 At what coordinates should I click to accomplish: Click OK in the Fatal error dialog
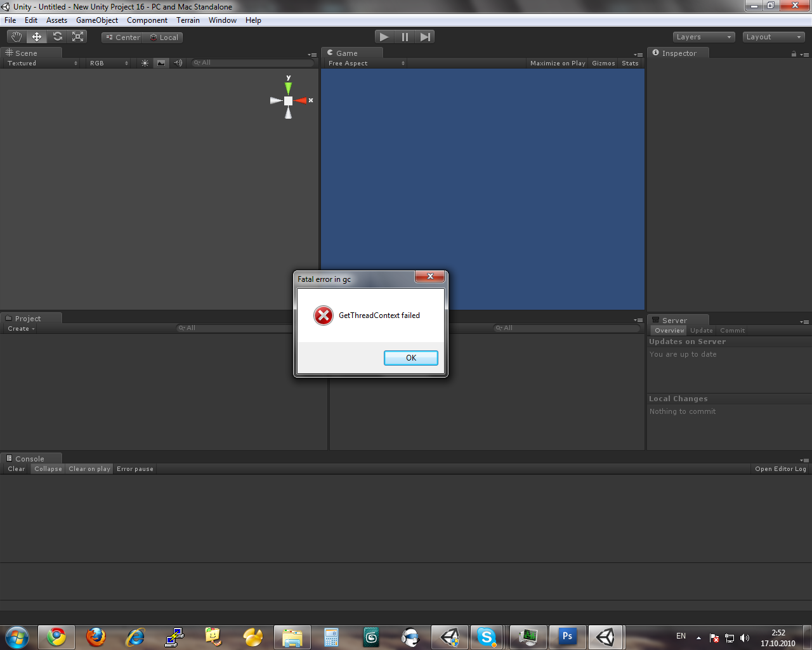411,358
